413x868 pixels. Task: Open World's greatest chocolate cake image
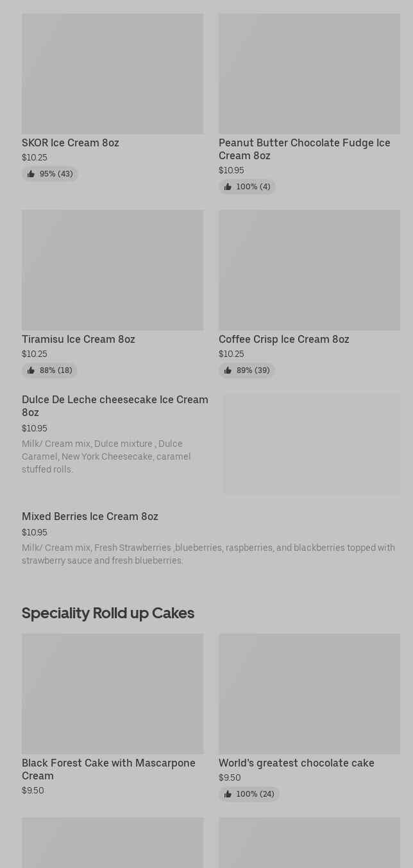click(x=309, y=694)
